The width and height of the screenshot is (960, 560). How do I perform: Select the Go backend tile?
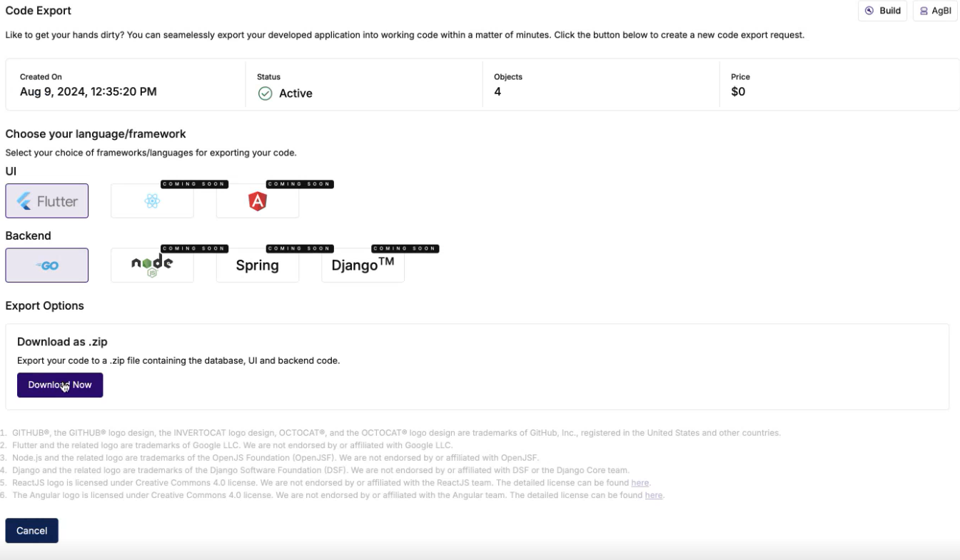47,265
